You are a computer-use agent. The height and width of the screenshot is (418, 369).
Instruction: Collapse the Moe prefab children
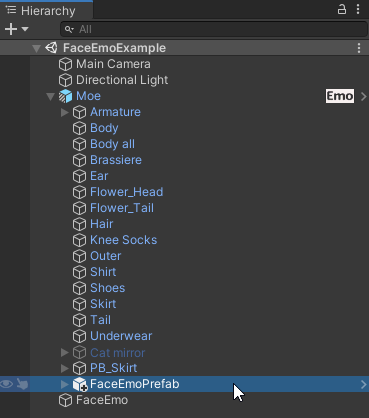50,97
